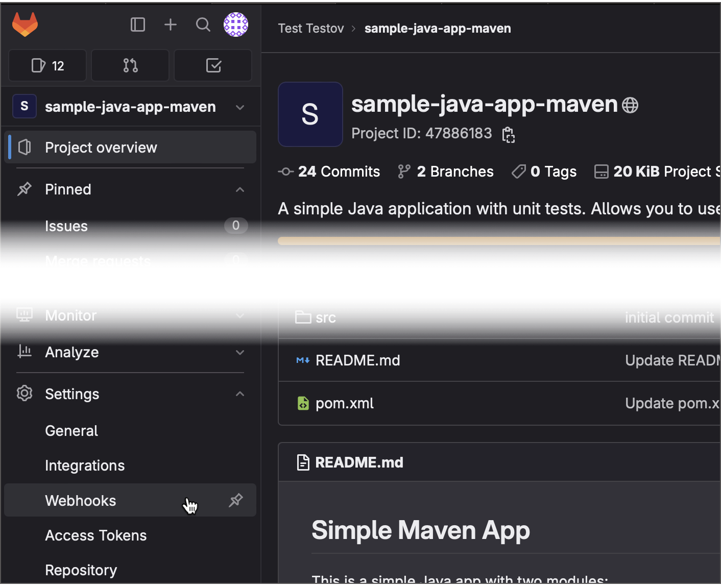This screenshot has height=588, width=721.
Task: Click the GitLab fox logo
Action: point(25,24)
